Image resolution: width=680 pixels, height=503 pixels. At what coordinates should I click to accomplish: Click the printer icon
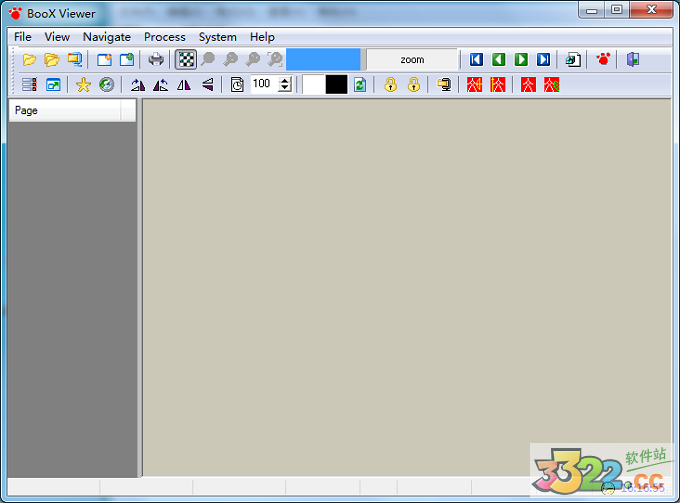pos(156,59)
